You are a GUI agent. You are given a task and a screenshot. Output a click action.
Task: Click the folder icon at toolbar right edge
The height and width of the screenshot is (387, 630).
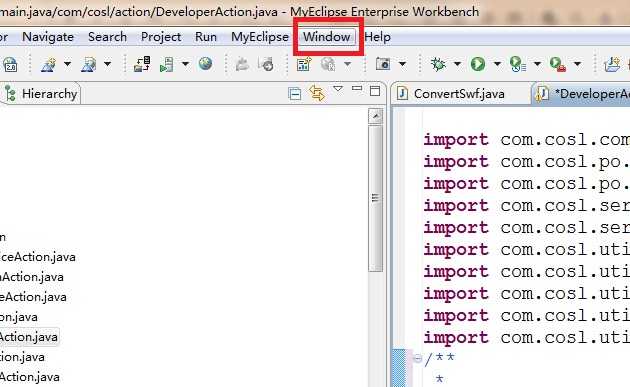click(x=612, y=64)
